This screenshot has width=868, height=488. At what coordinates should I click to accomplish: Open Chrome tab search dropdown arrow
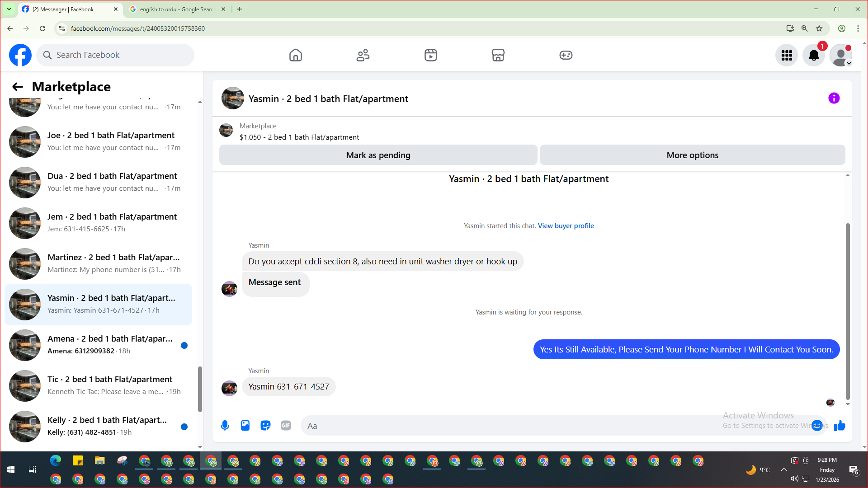9,9
